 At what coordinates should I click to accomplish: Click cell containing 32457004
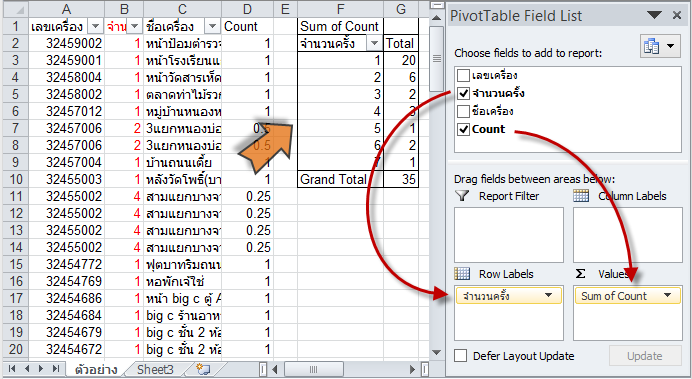coord(66,162)
